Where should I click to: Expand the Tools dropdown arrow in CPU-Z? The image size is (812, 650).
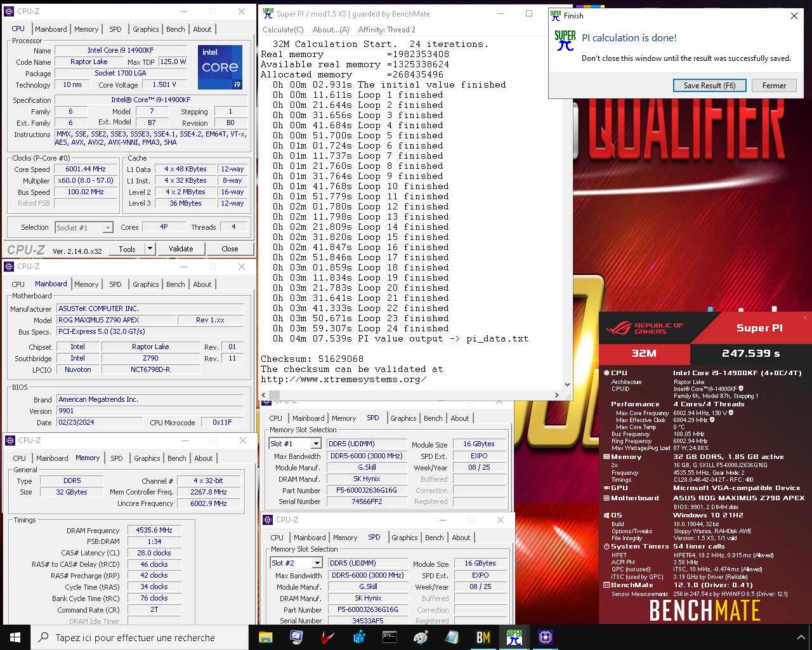[150, 249]
